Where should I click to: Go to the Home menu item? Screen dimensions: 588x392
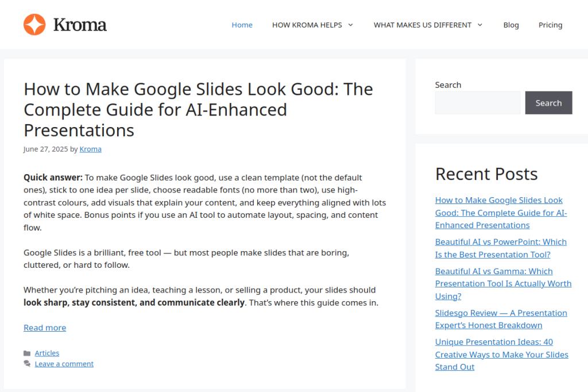tap(242, 25)
